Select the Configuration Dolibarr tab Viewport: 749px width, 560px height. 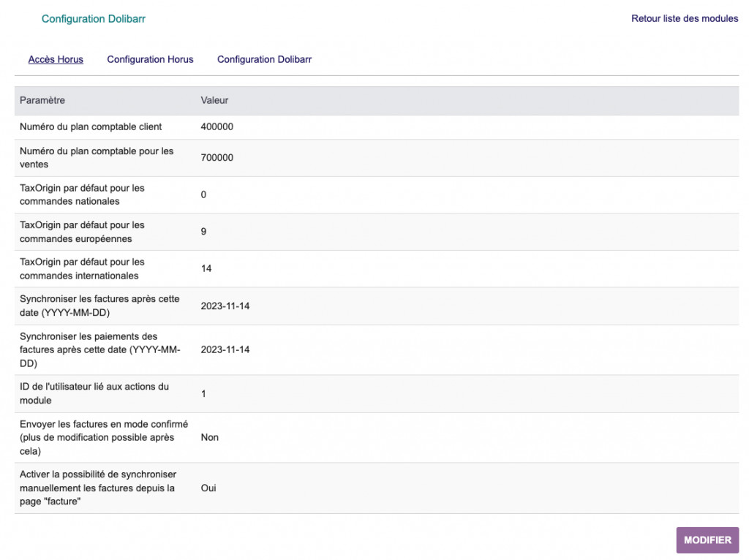(x=264, y=59)
